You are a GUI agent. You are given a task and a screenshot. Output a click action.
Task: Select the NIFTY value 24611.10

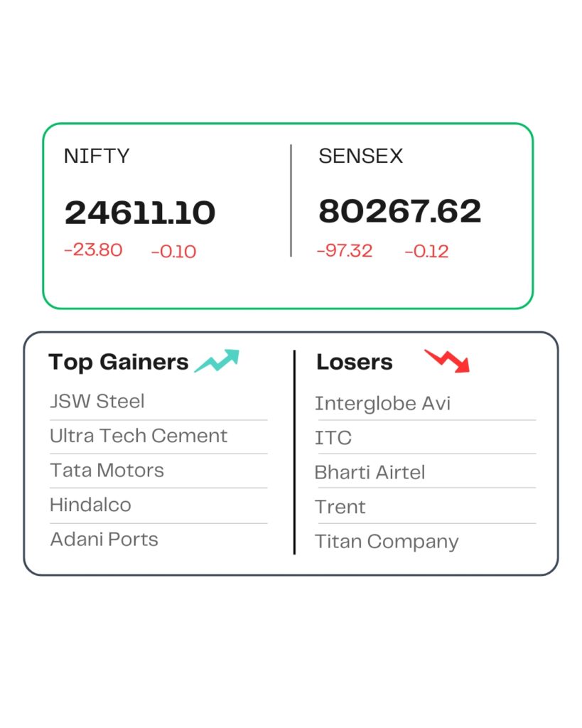point(140,213)
